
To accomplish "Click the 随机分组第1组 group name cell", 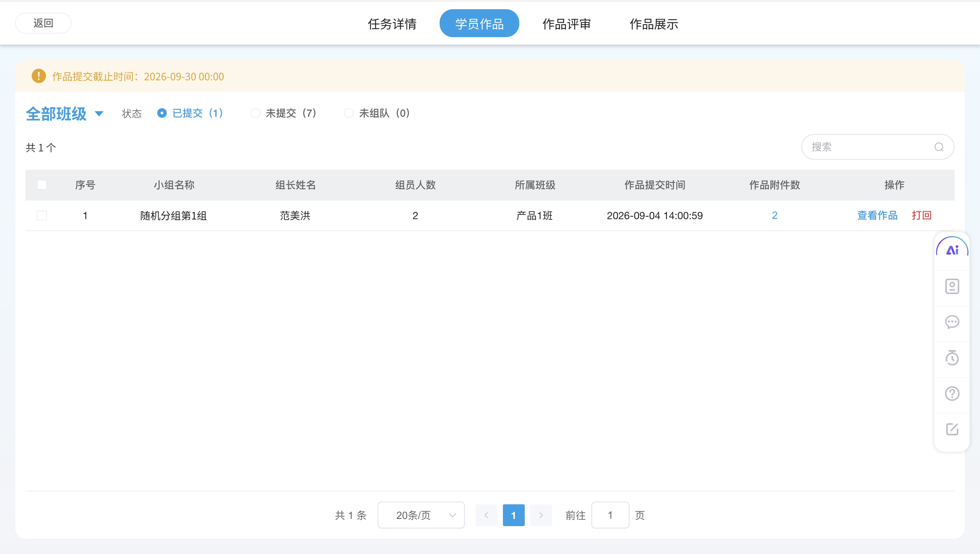I will (173, 216).
